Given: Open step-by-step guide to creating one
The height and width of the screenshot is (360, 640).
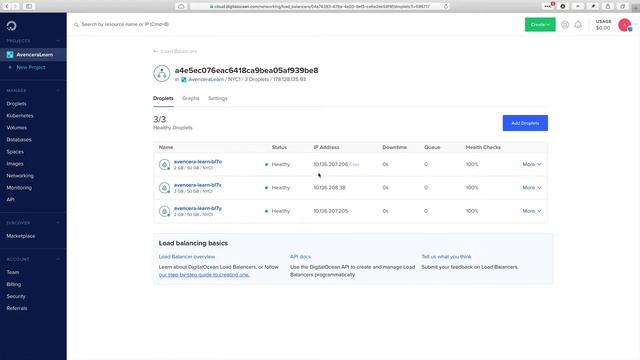Looking at the screenshot, I should coord(204,275).
